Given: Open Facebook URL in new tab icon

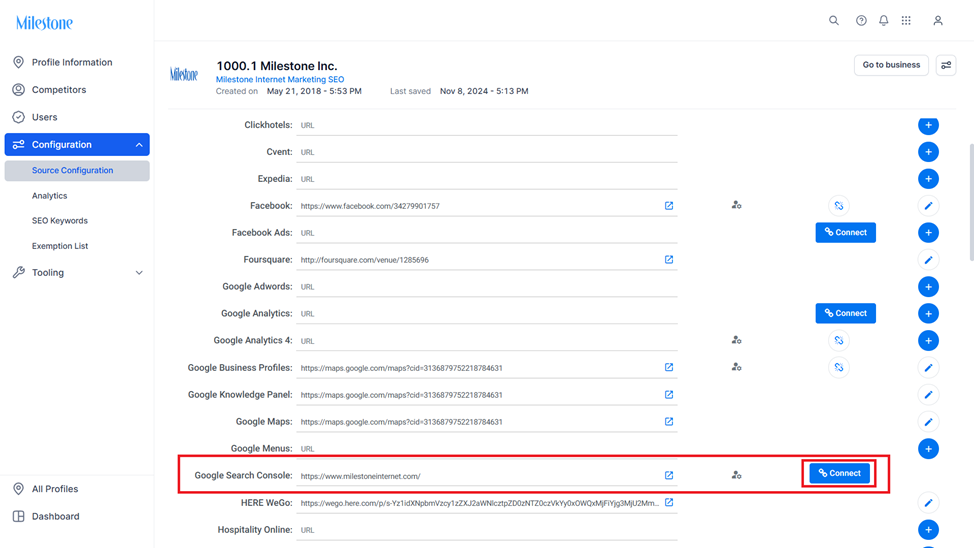Looking at the screenshot, I should click(669, 206).
